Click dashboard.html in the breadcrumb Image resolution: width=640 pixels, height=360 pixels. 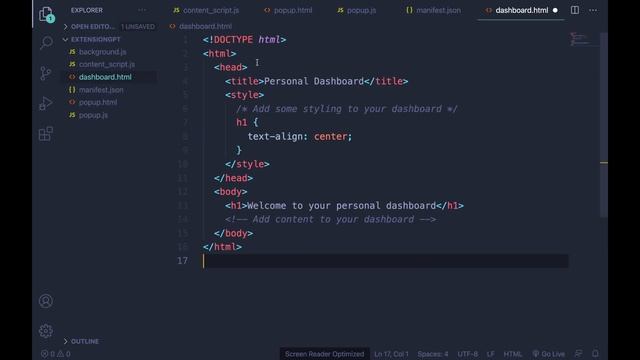click(205, 26)
